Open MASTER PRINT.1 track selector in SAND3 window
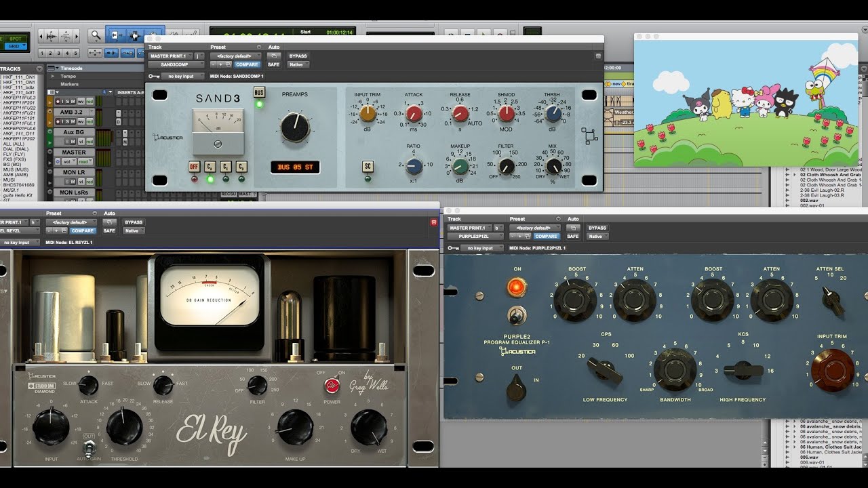 (171, 56)
